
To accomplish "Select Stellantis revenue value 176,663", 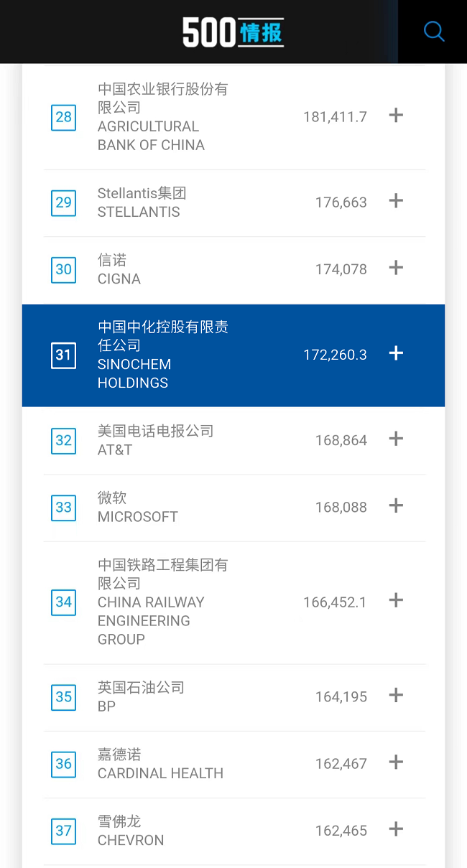I will (x=341, y=202).
